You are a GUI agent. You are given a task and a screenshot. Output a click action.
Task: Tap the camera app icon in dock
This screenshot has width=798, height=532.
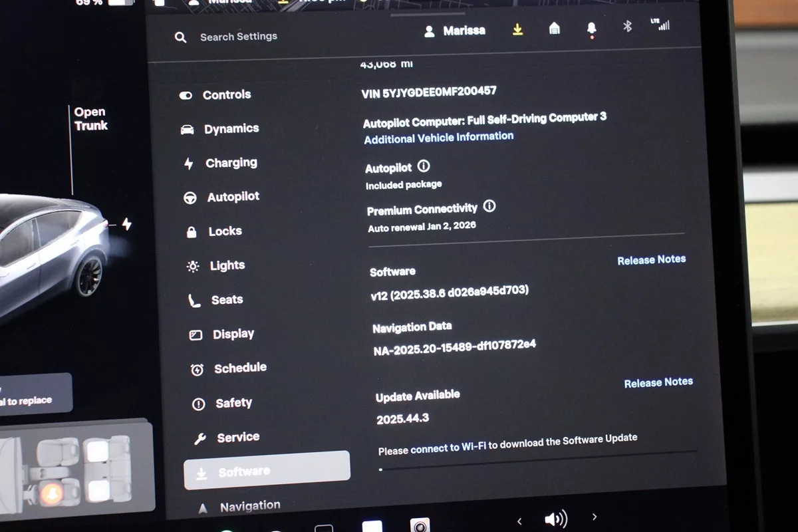420,525
